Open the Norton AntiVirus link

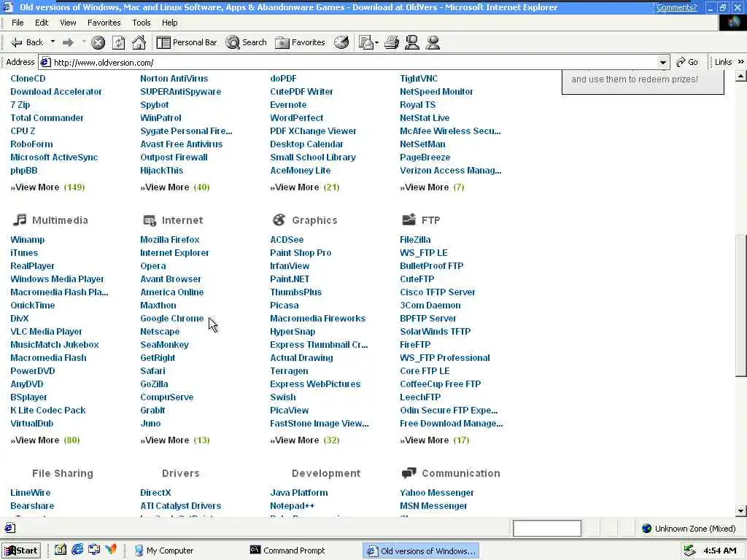click(x=174, y=79)
